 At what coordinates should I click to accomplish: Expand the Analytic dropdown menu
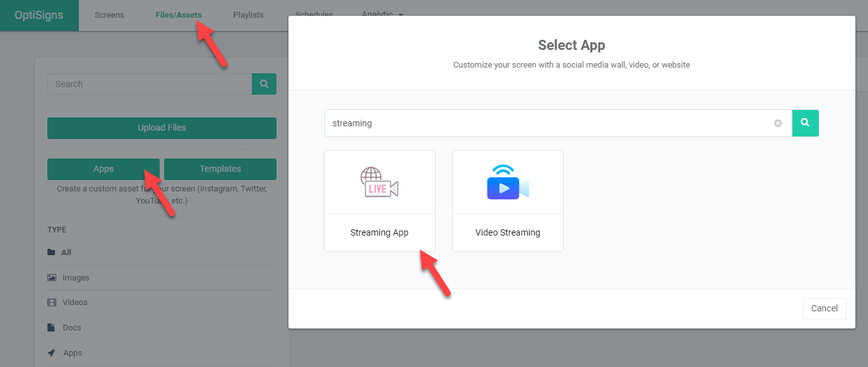[383, 15]
